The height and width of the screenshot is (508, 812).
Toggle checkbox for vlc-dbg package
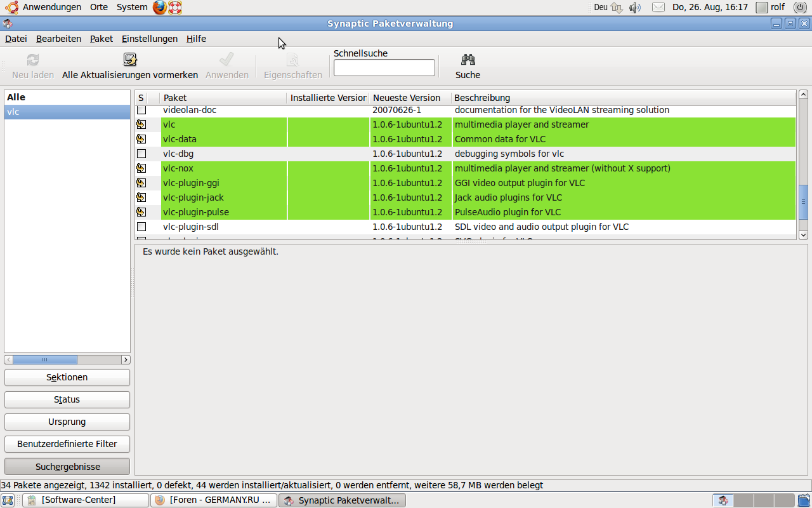(x=141, y=154)
